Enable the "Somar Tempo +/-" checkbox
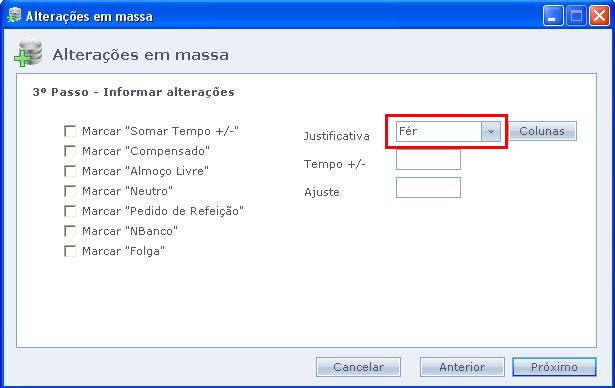The image size is (615, 388). (x=70, y=131)
